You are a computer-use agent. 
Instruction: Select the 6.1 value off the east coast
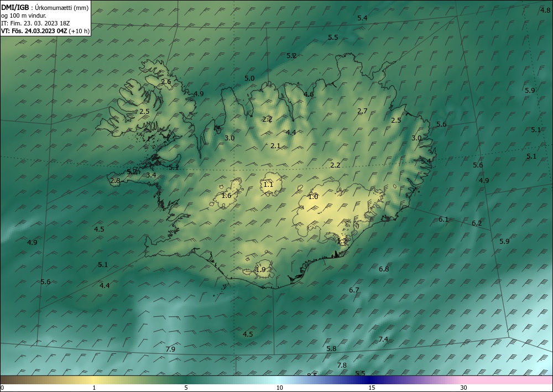pyautogui.click(x=444, y=219)
